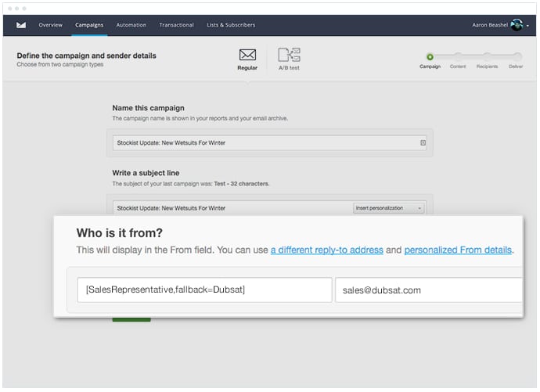Select the Regular campaign envelope icon
Viewport: 540px width, 392px height.
[247, 55]
